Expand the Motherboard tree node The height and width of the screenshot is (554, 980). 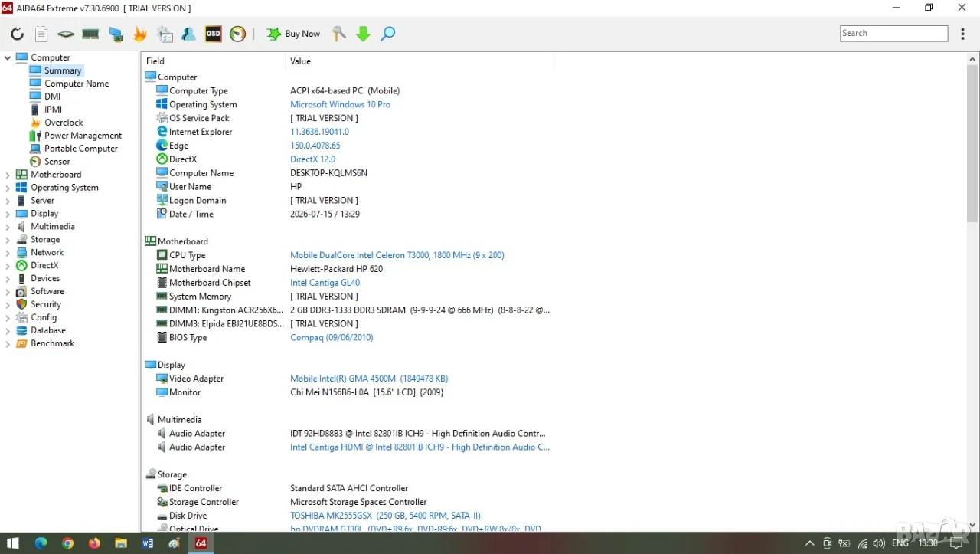pos(8,175)
